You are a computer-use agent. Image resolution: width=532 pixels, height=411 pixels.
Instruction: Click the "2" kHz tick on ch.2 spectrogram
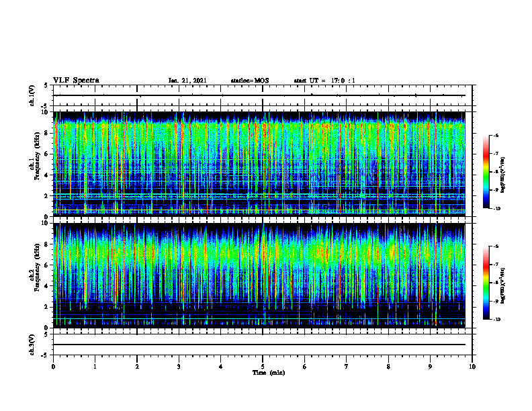click(48, 307)
